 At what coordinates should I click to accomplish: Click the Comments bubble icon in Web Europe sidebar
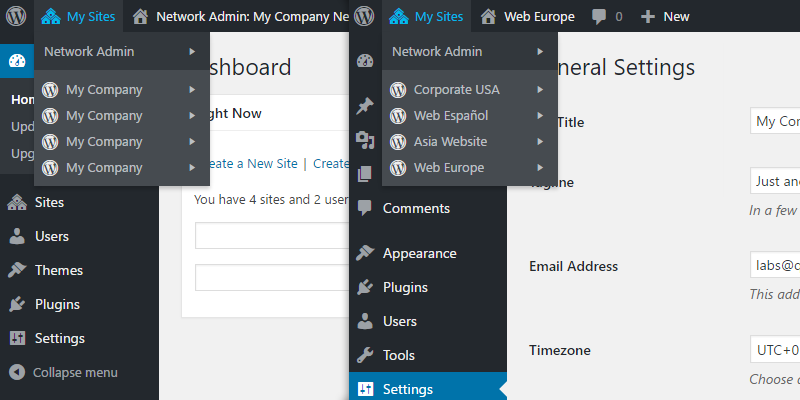[365, 208]
